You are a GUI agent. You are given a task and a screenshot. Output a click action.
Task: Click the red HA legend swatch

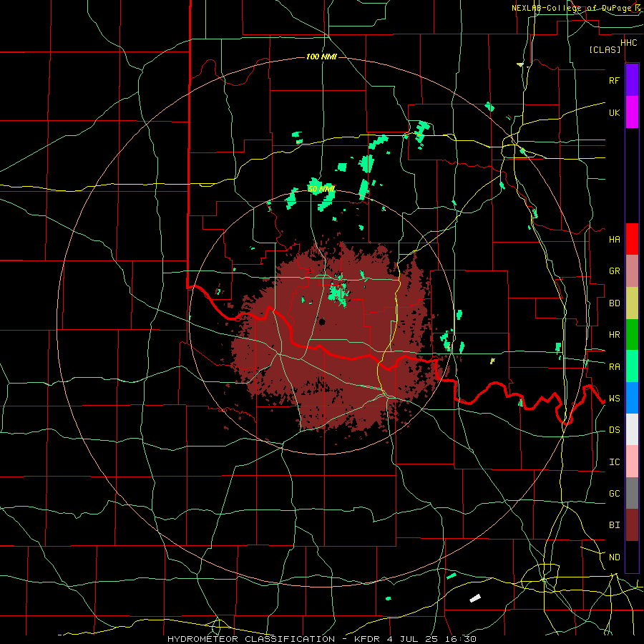click(632, 239)
